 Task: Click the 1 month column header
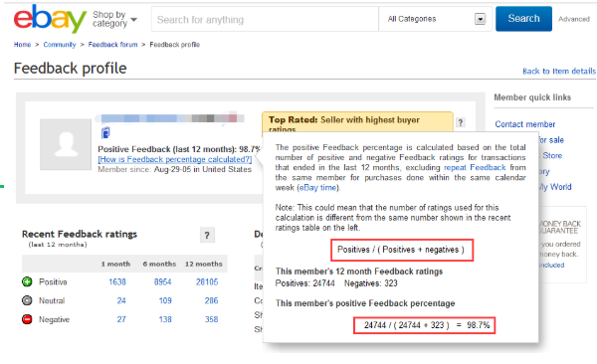coord(115,264)
